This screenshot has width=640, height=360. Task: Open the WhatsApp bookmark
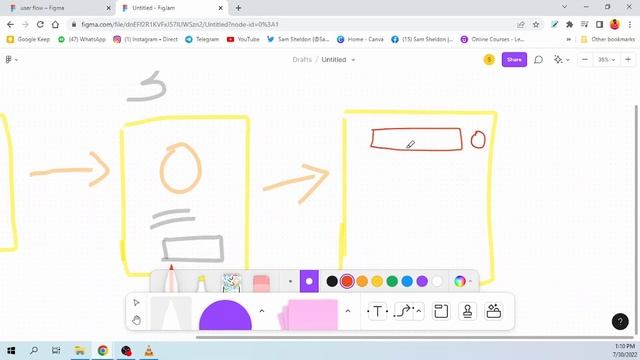[x=82, y=39]
